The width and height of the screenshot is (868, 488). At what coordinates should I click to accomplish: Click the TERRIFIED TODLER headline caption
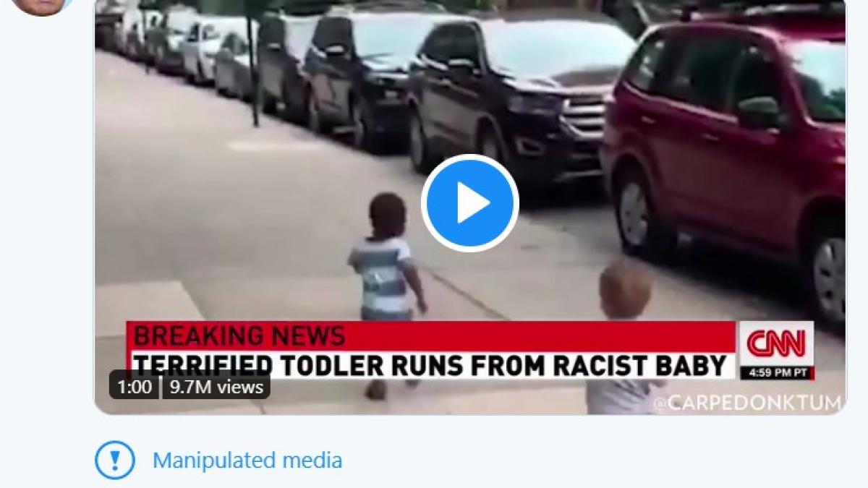432,364
